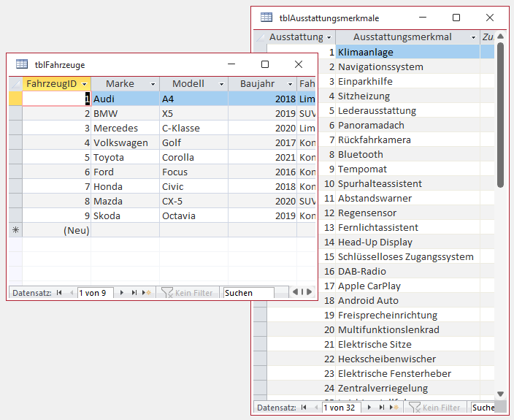Image resolution: width=514 pixels, height=420 pixels.
Task: Click the tblFahrzeuge table icon in title bar
Action: [22, 64]
